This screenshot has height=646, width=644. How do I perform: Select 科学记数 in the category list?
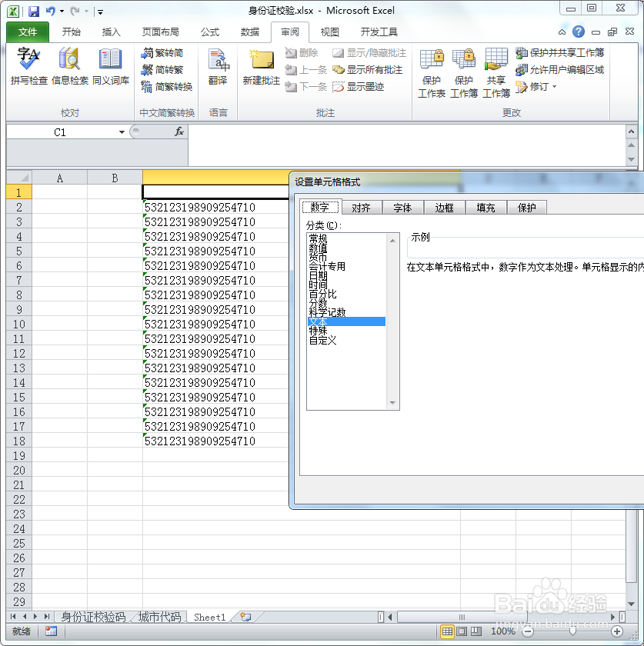point(327,312)
